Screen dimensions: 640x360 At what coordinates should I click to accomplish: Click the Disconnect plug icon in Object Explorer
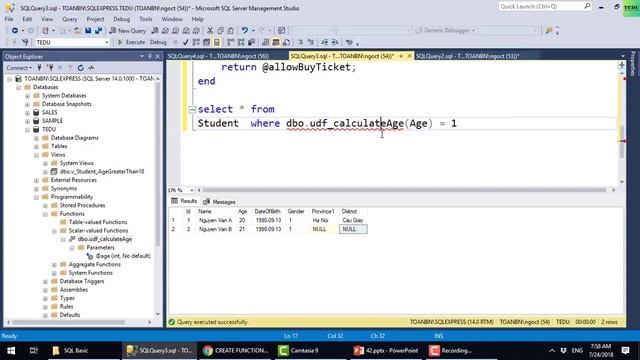point(50,68)
